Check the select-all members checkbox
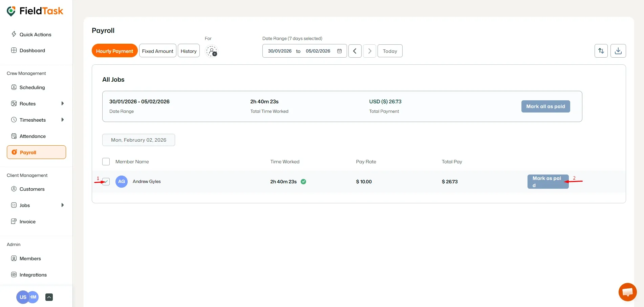Viewport: 644px width, 307px height. [x=106, y=162]
